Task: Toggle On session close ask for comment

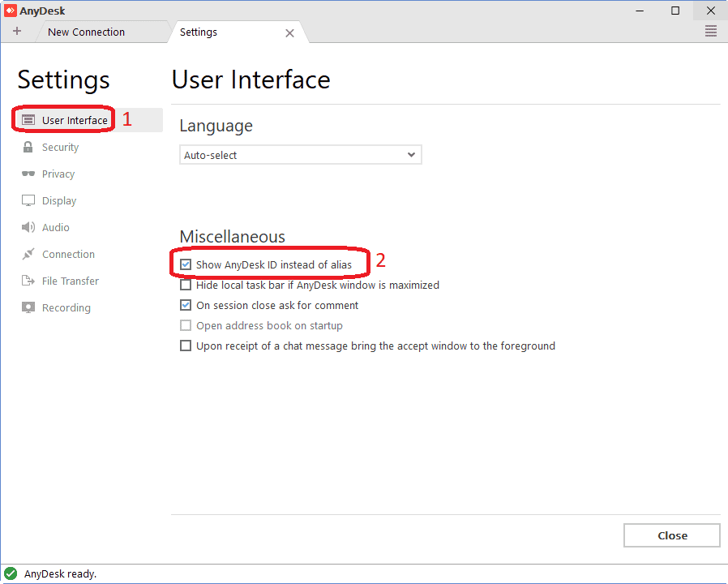Action: pos(186,305)
